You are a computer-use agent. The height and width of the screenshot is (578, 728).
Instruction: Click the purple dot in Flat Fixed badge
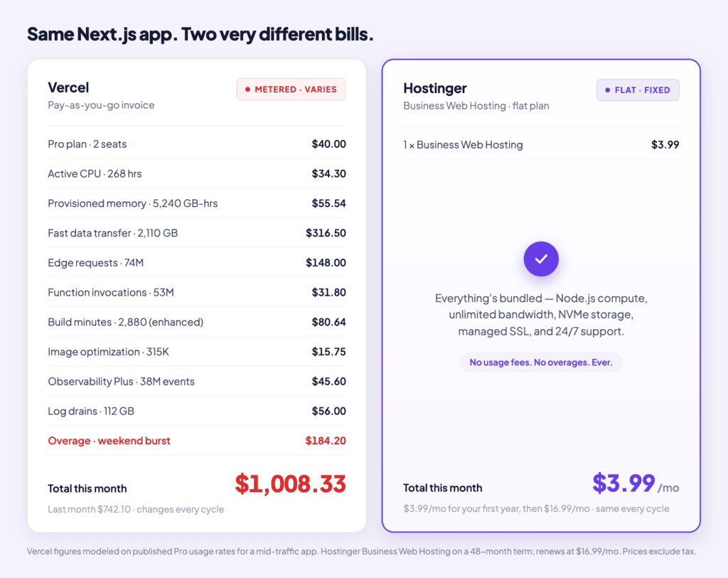[607, 90]
